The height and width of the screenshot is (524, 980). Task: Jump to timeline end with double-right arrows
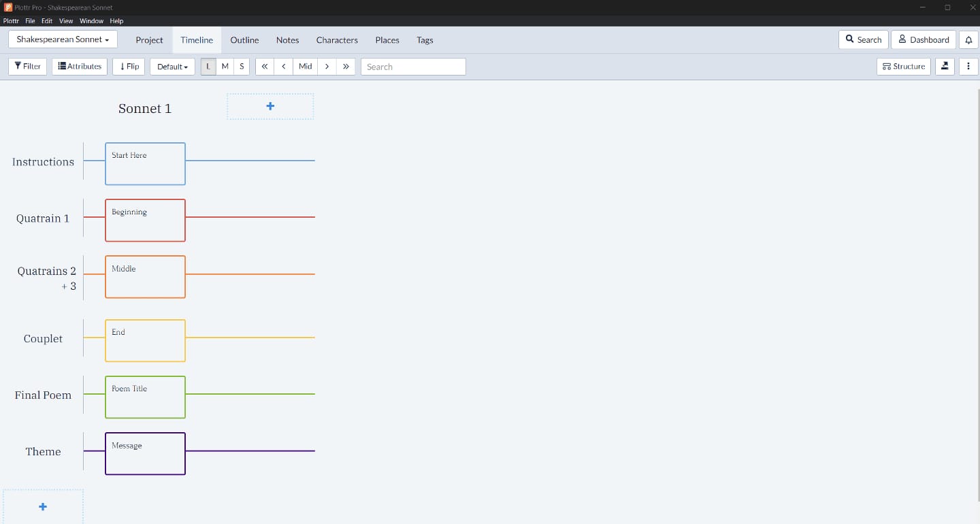(x=346, y=67)
